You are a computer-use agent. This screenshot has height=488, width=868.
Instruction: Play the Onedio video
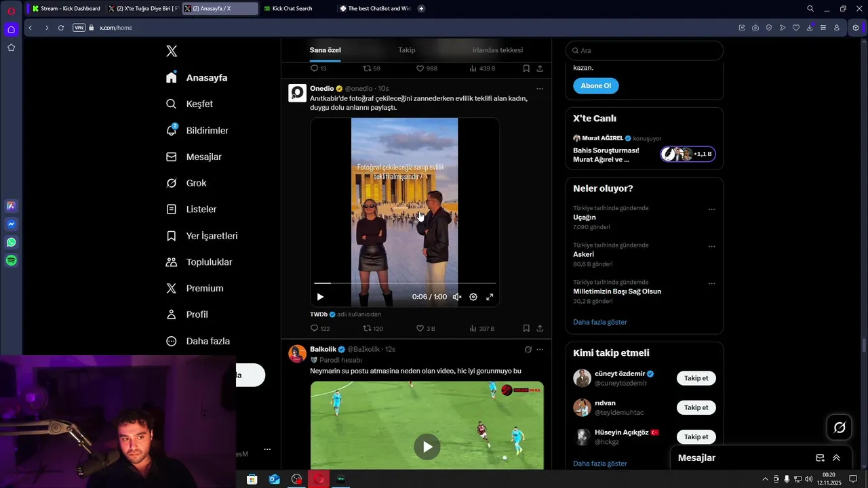click(320, 297)
